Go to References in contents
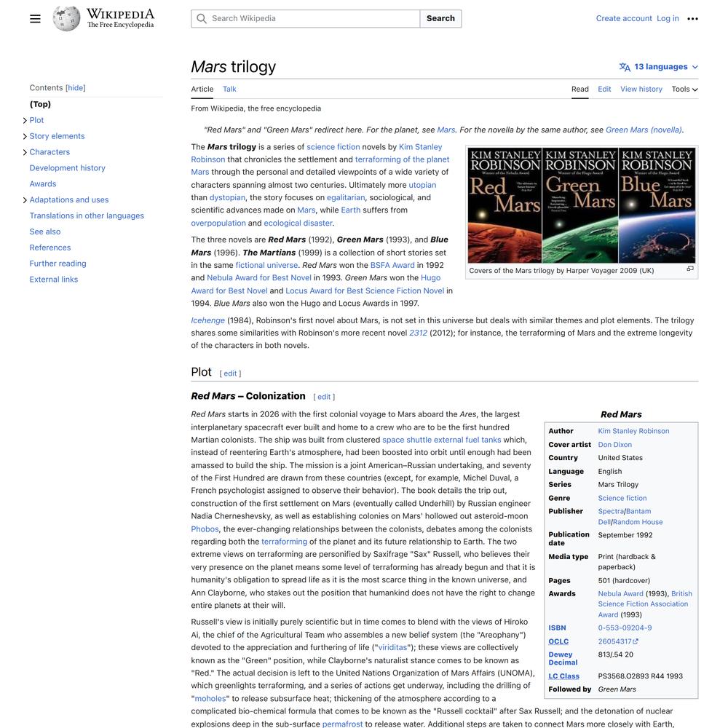 point(50,248)
